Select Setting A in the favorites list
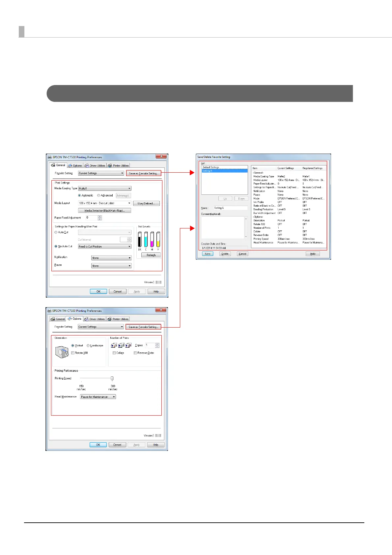This screenshot has width=392, height=555. [224, 171]
